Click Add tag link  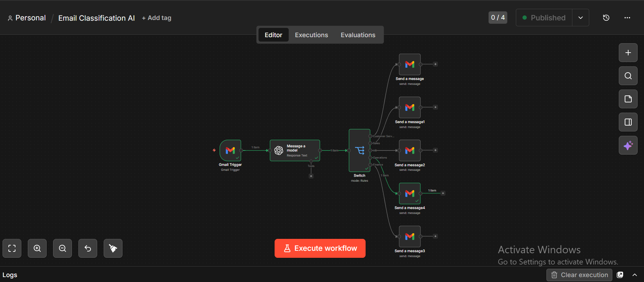click(157, 18)
